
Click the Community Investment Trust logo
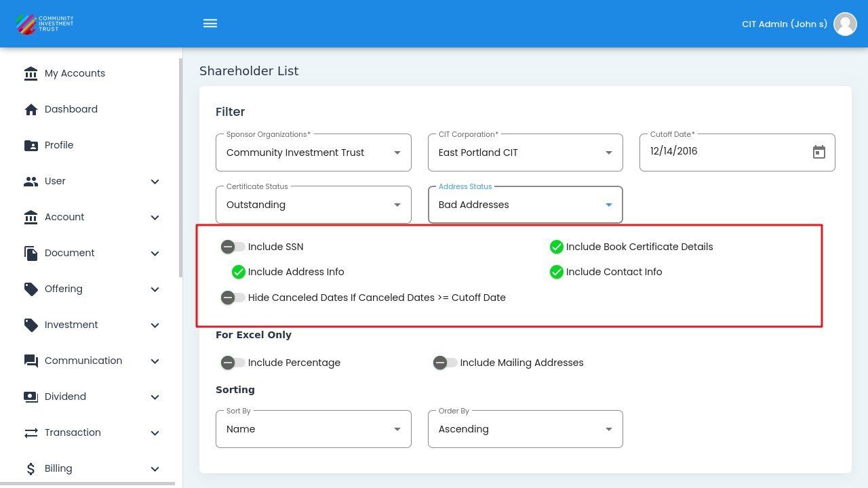[45, 24]
